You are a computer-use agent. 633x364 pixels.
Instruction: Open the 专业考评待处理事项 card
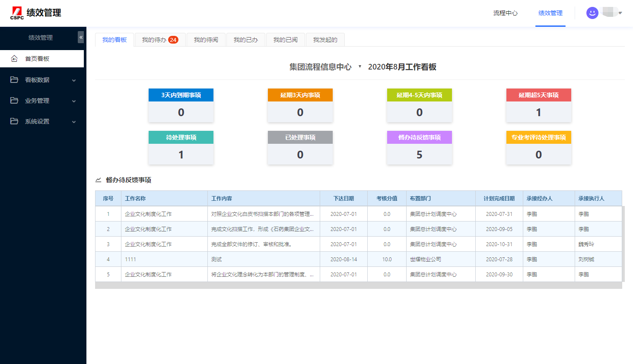(539, 147)
